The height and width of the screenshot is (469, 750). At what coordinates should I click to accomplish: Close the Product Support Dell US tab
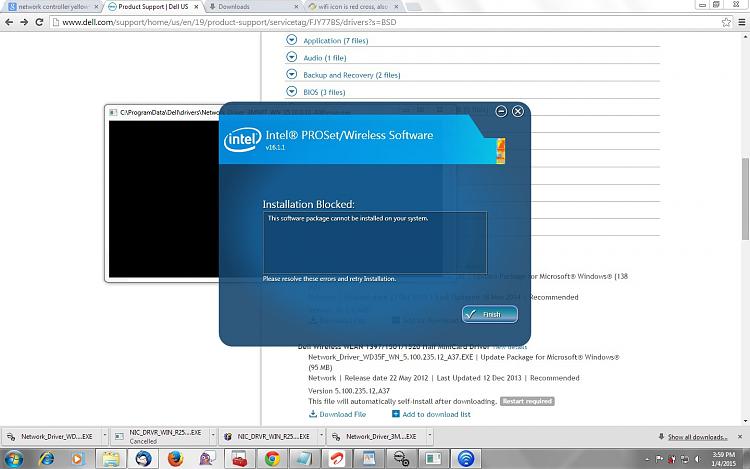click(x=196, y=7)
